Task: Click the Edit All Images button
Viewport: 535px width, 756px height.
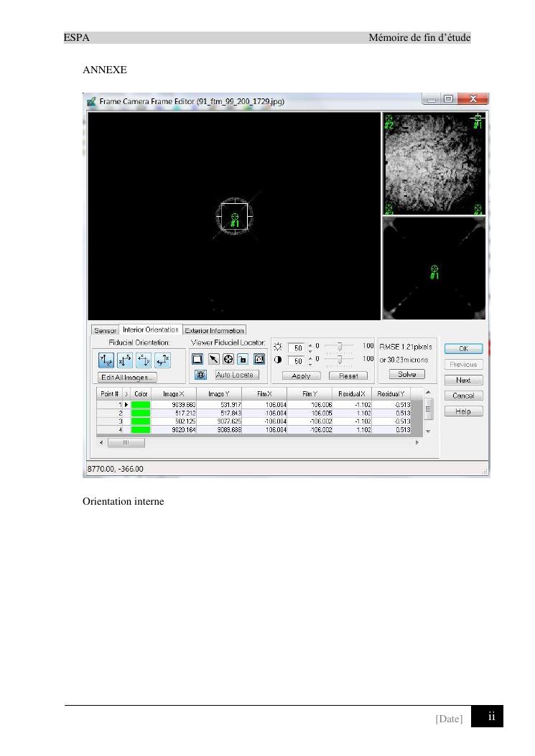Action: pyautogui.click(x=127, y=378)
